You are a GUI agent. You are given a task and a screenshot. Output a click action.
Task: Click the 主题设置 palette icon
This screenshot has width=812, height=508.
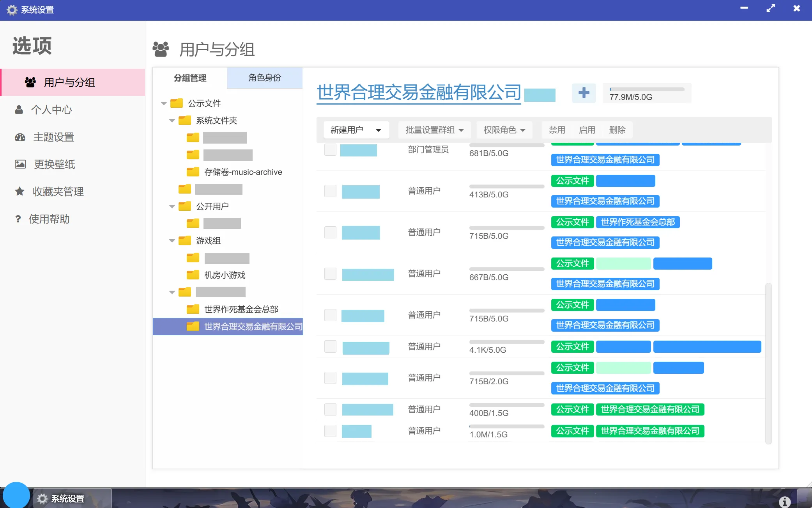20,137
